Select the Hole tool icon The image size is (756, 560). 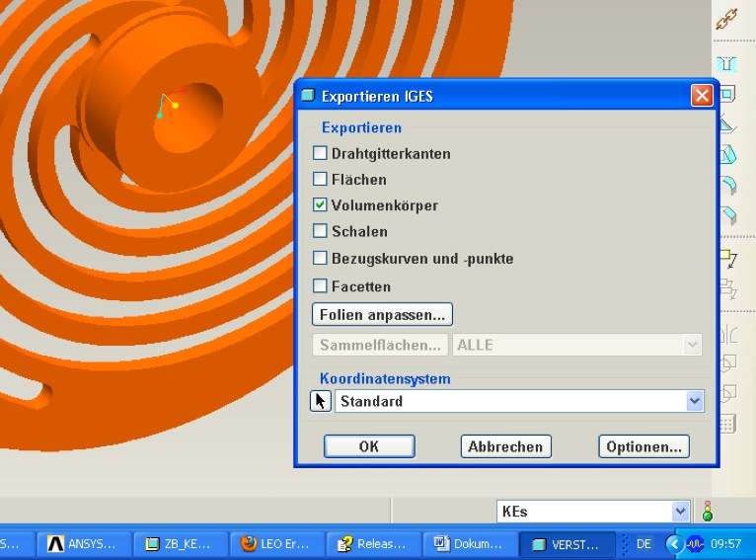726,63
